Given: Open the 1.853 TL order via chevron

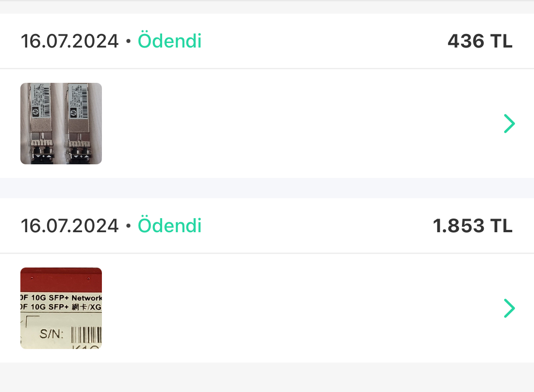Looking at the screenshot, I should pyautogui.click(x=510, y=308).
